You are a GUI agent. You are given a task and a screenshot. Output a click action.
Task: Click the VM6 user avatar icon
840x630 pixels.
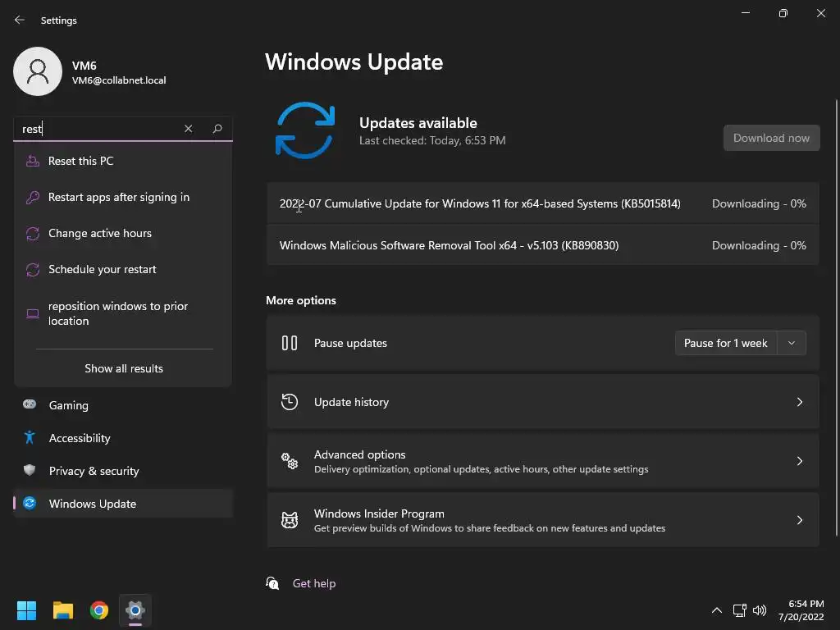pos(38,71)
